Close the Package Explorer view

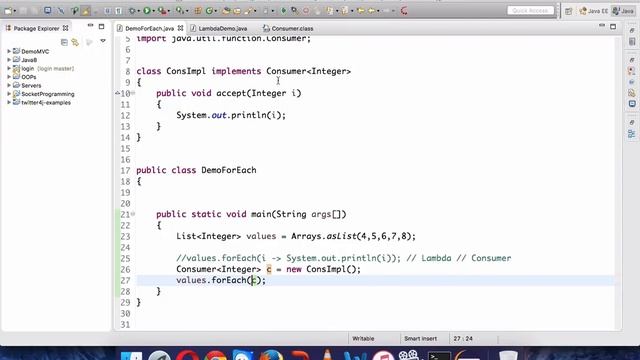tap(65, 28)
